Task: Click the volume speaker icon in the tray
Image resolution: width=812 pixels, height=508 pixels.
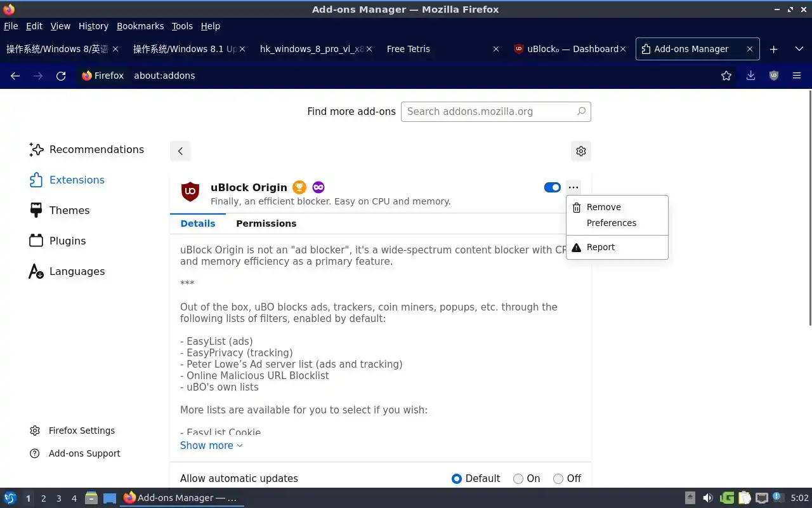Action: 708,498
